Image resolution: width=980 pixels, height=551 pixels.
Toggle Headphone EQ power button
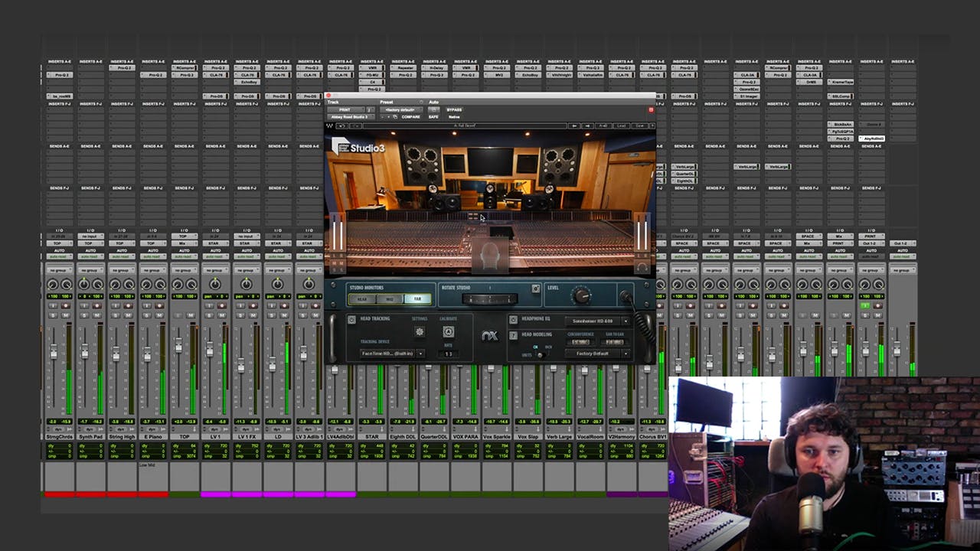514,320
